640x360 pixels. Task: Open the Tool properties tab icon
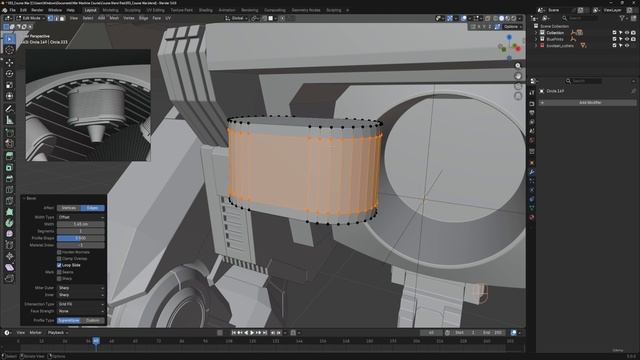[x=532, y=93]
